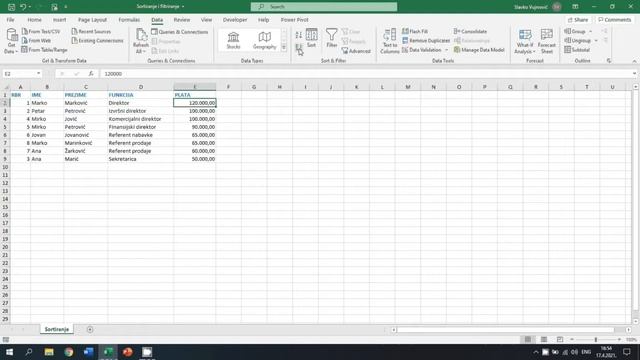640x360 pixels.
Task: Open Queries & Connections pane
Action: click(180, 32)
